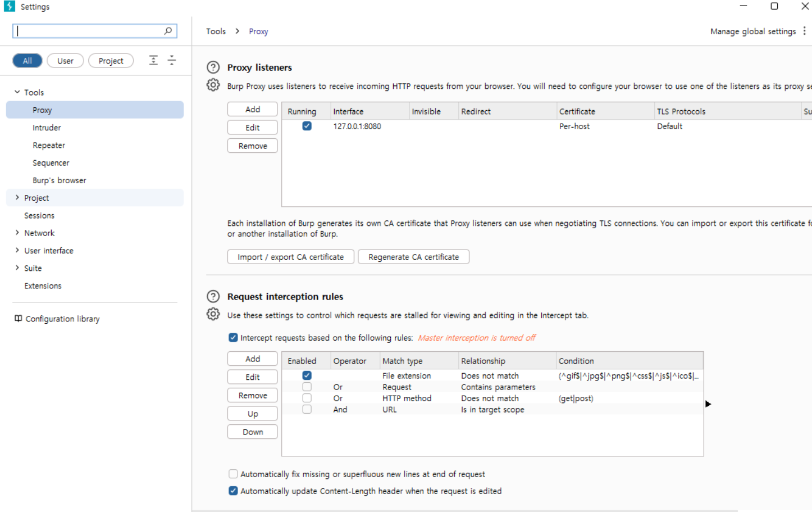Select the Project filter tab
Image resolution: width=812 pixels, height=512 pixels.
pos(111,61)
